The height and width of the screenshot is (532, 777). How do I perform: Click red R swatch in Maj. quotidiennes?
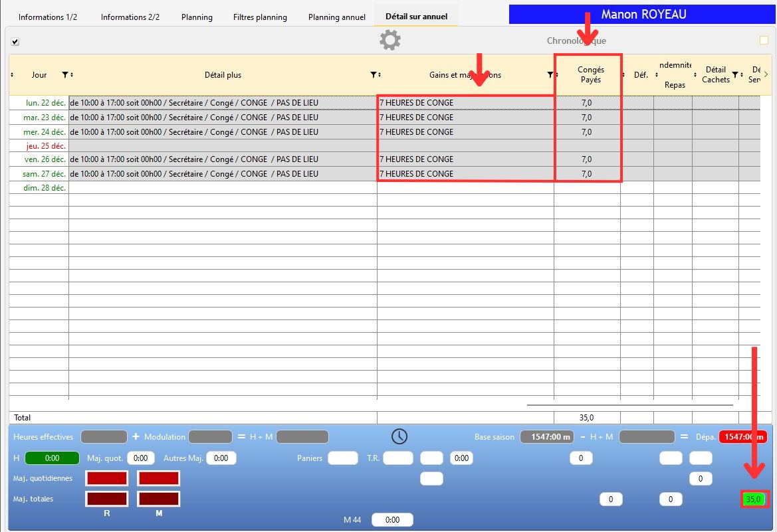[x=106, y=478]
